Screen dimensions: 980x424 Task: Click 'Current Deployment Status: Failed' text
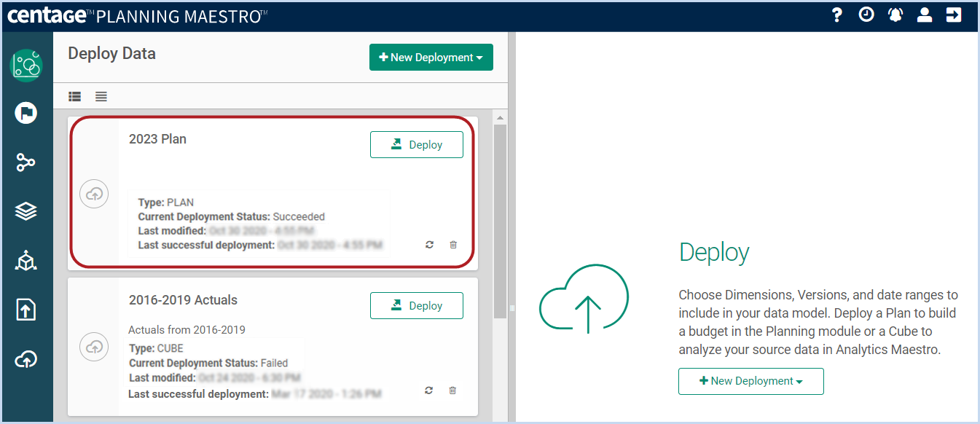coord(208,363)
